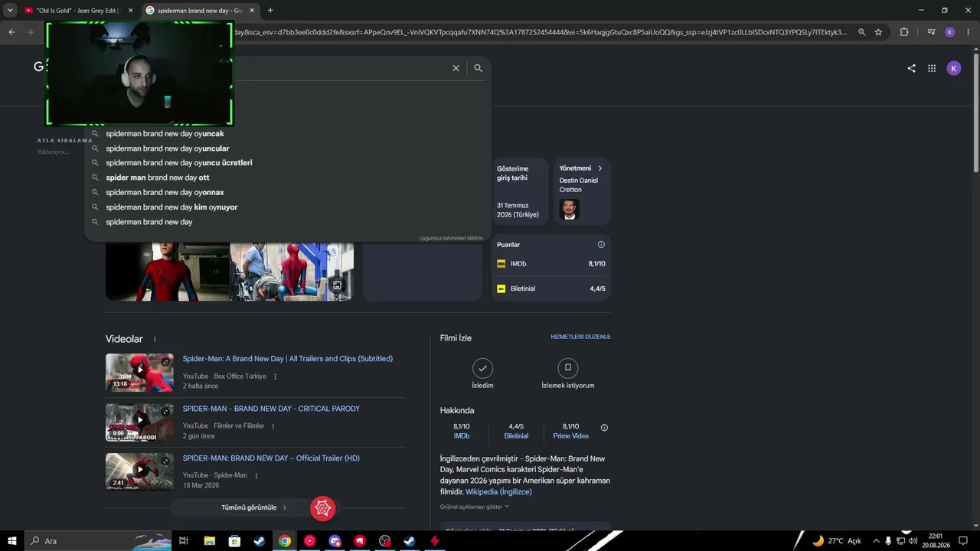Click "Uygunsuz tahminleri bildirin"
This screenshot has width=980, height=551.
(x=451, y=238)
